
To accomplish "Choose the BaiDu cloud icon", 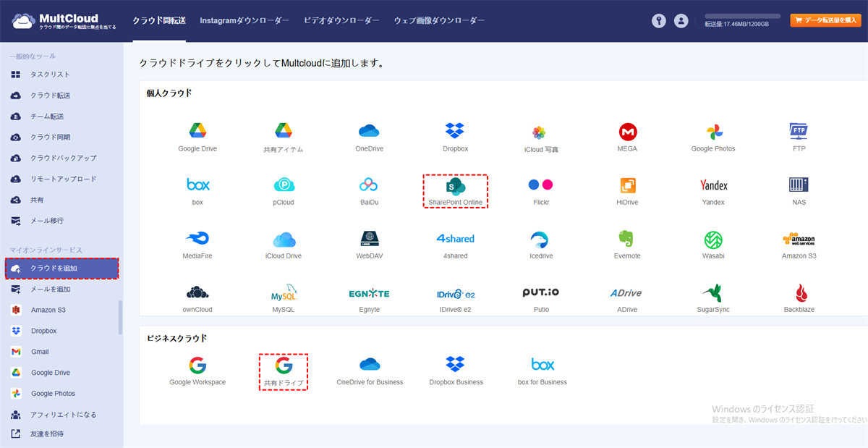I will tap(369, 190).
